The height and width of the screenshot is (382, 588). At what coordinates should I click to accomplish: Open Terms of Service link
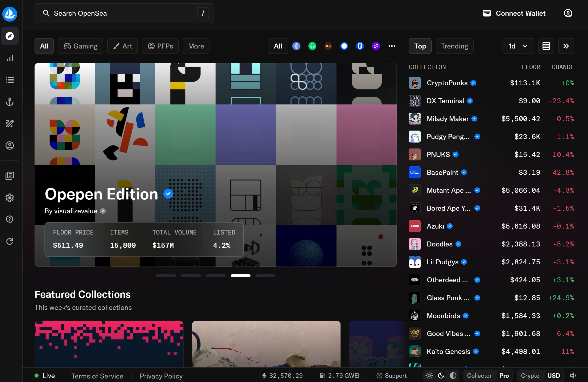click(x=97, y=376)
